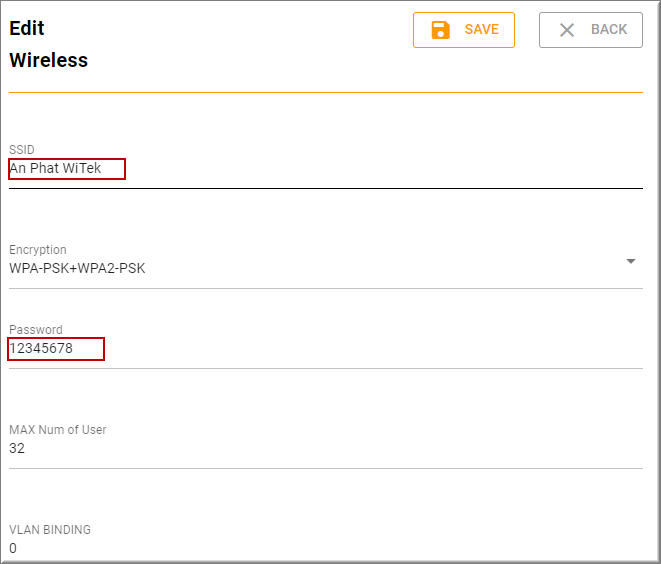
Task: Expand the Encryption dropdown arrow
Action: pos(631,261)
